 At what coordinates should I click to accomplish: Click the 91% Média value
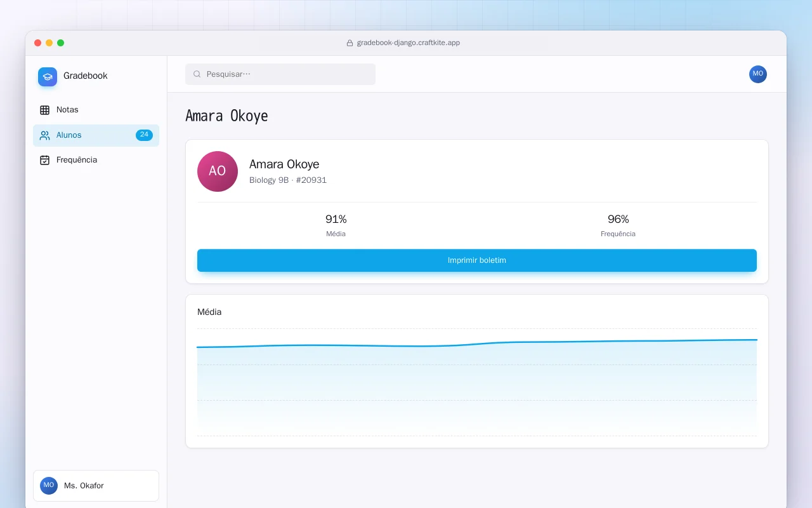tap(336, 219)
